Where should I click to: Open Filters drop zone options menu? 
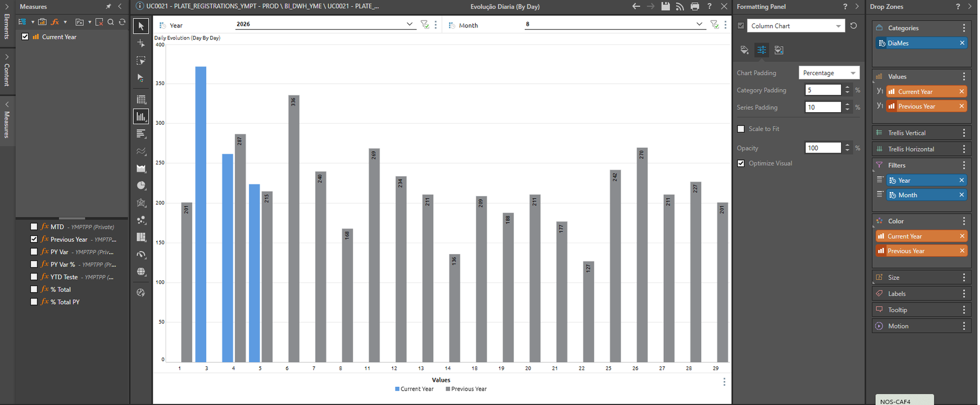(964, 165)
